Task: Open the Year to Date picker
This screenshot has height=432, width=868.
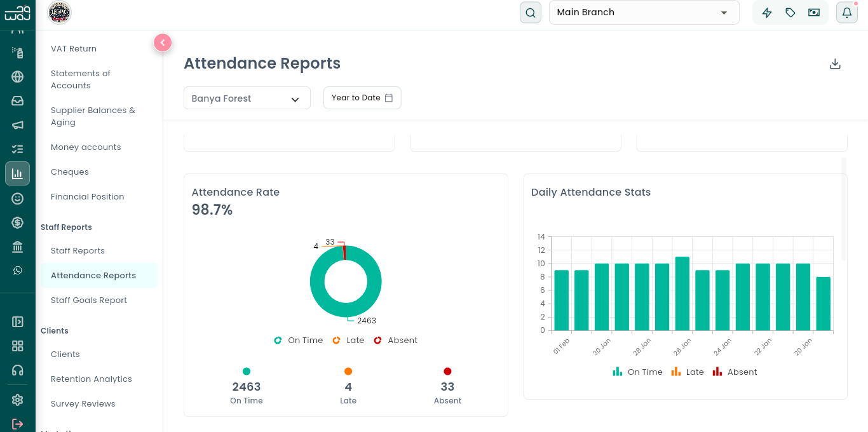Action: (x=362, y=98)
